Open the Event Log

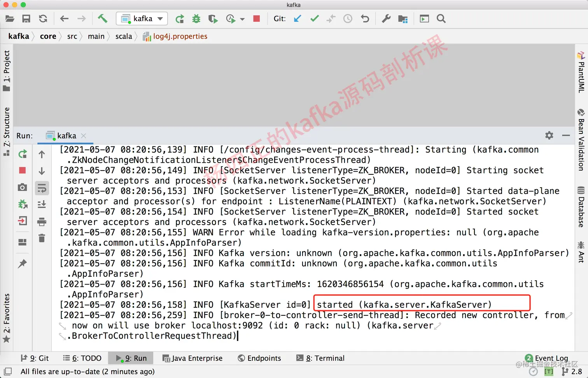pyautogui.click(x=546, y=358)
